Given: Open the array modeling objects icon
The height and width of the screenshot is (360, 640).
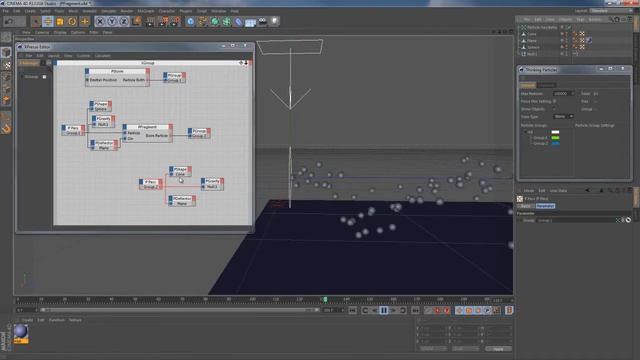Looking at the screenshot, I should (x=227, y=21).
